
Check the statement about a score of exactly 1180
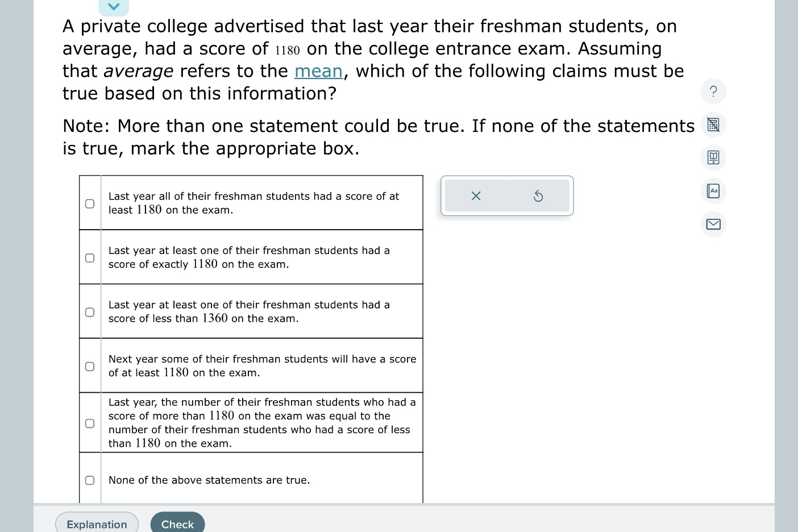(x=90, y=257)
